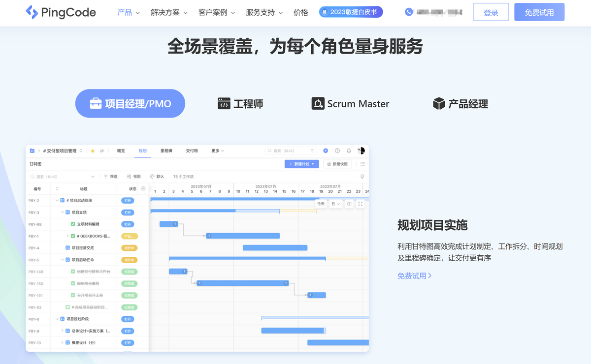
Task: Expand the 更多 dropdown in the project tabs
Action: [217, 151]
